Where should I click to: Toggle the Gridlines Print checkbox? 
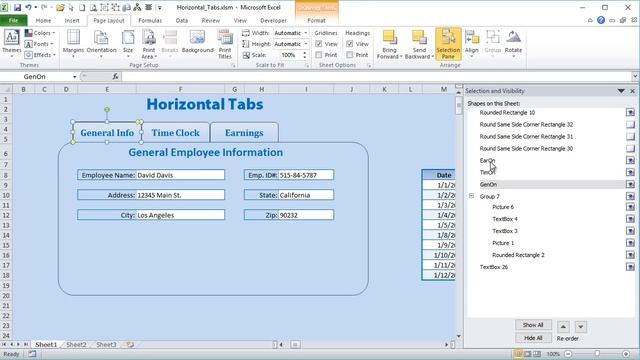[319, 55]
